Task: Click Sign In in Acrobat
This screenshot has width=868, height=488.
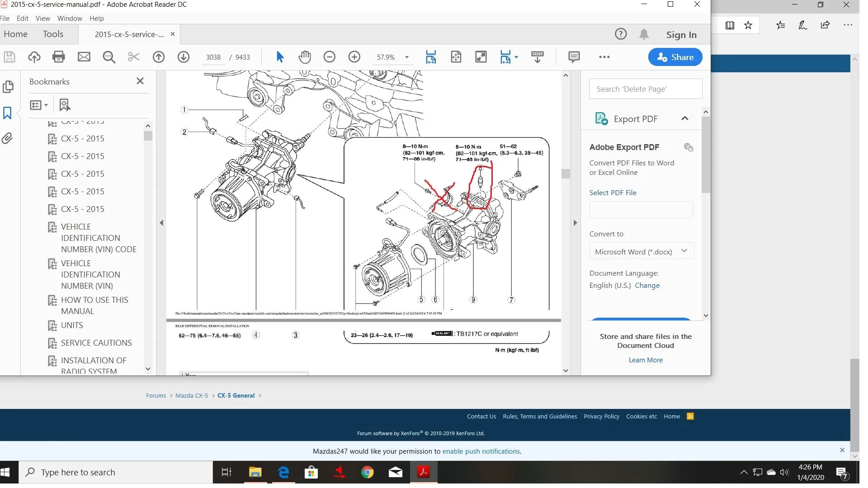Action: (681, 35)
